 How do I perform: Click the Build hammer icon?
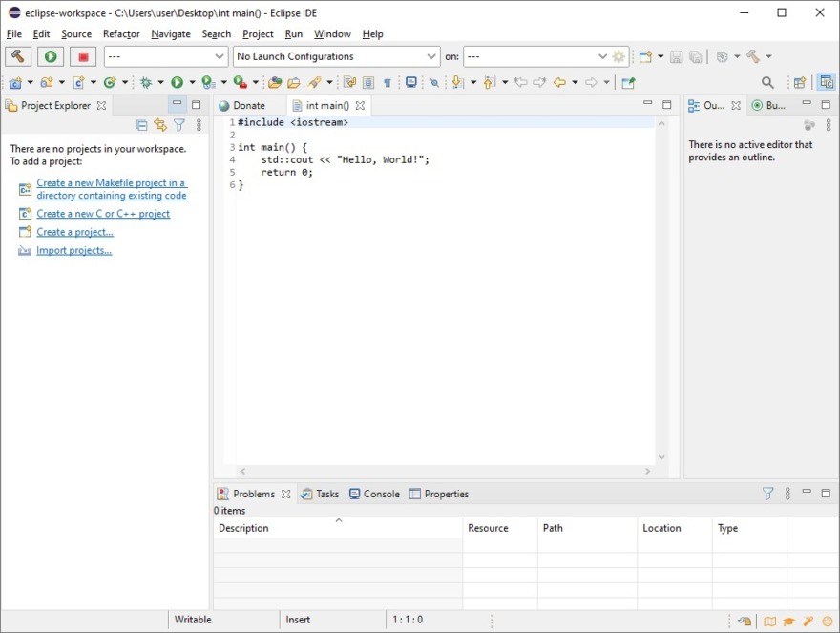tap(16, 56)
